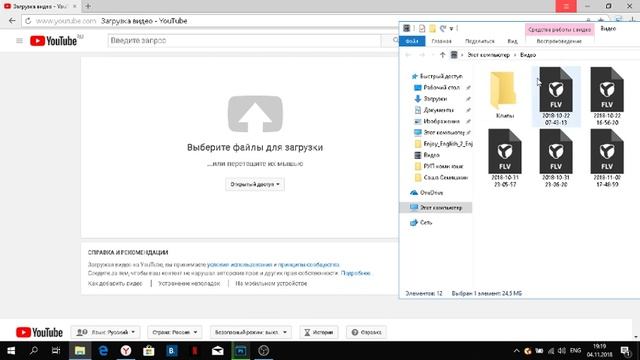Go to the YouTube home logo in header
The height and width of the screenshot is (360, 640).
(53, 41)
